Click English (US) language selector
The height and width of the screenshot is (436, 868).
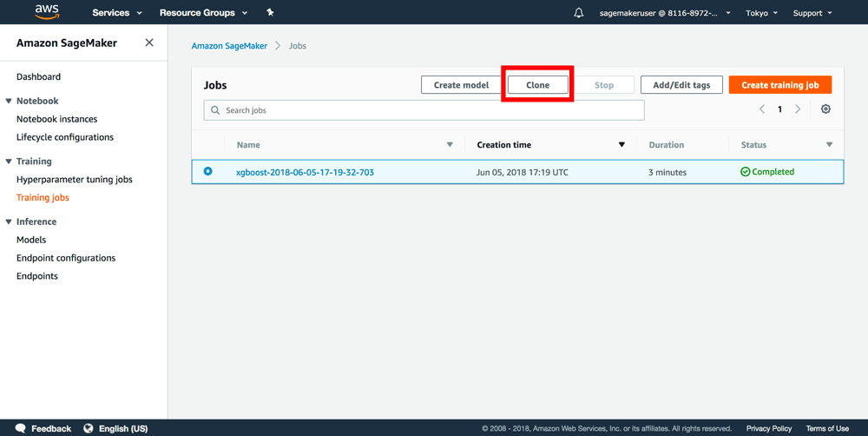point(123,428)
